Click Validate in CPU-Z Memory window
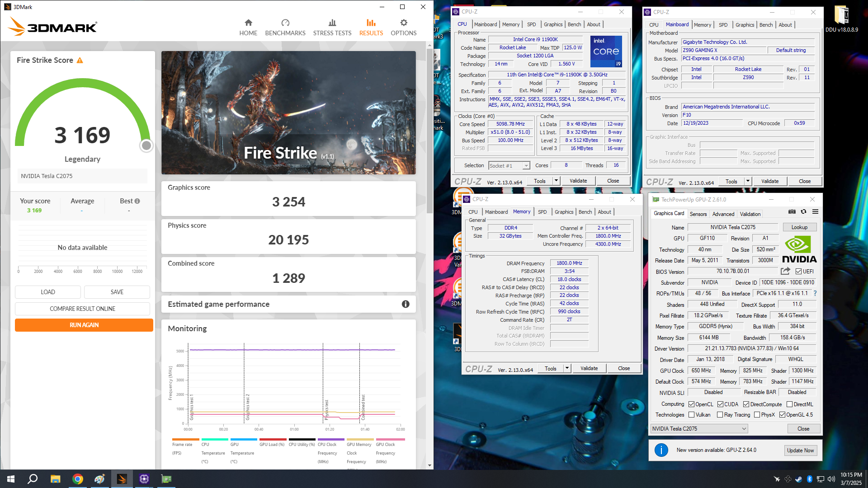868x488 pixels. click(589, 368)
